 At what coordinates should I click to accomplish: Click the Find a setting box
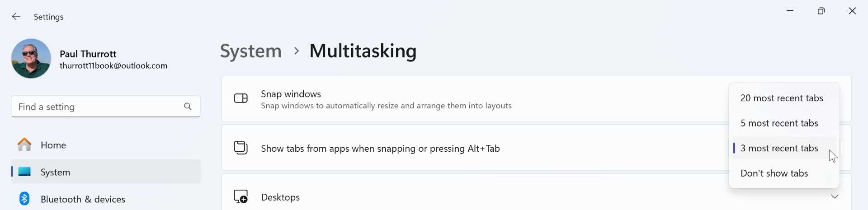[x=106, y=107]
